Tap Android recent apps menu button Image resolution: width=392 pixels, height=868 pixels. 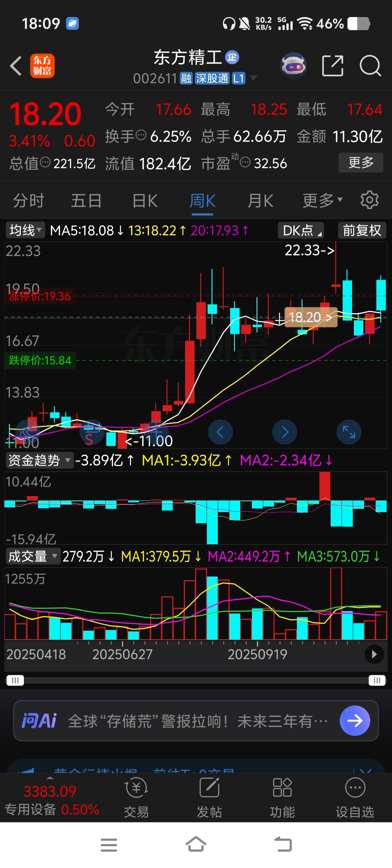pyautogui.click(x=109, y=845)
